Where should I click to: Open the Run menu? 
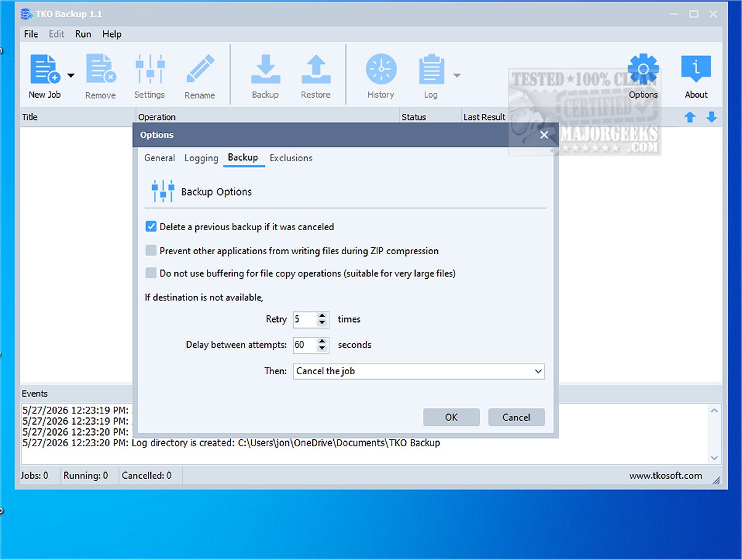(x=83, y=34)
